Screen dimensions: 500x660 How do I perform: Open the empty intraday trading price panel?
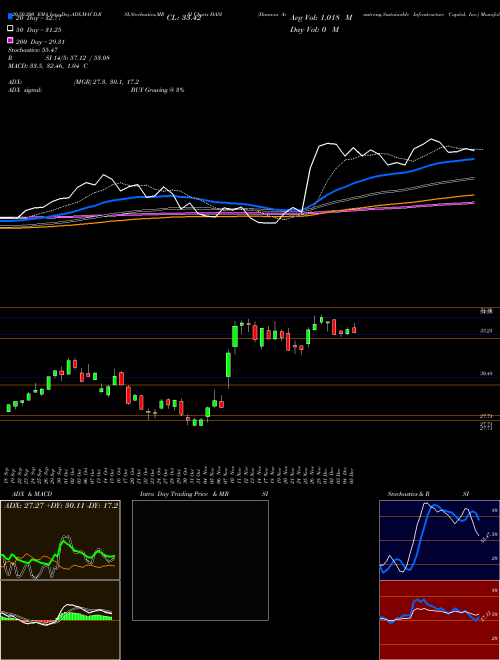[200, 560]
